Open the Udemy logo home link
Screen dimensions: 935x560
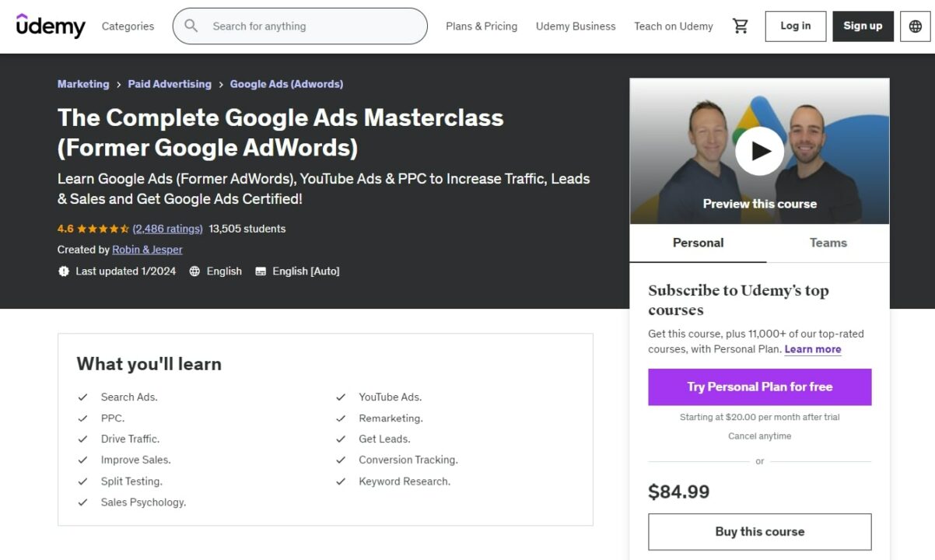[x=51, y=26]
